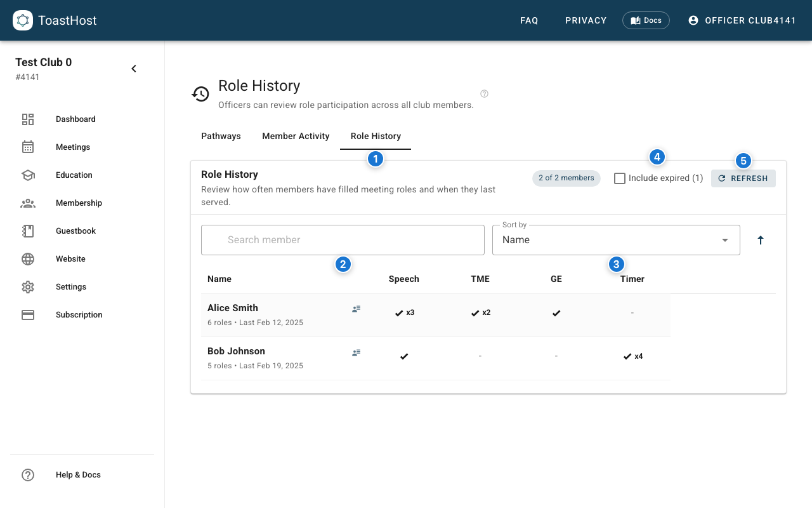
Task: Toggle sort direction arrow
Action: click(x=761, y=240)
